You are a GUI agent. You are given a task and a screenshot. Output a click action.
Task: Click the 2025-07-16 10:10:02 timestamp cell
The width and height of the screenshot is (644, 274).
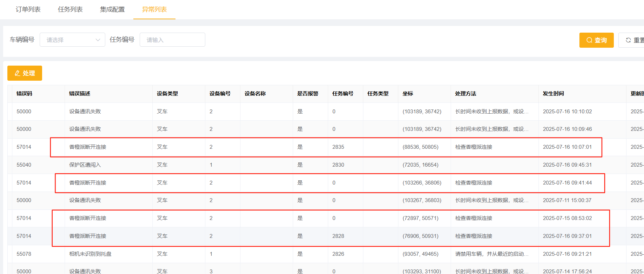(567, 112)
